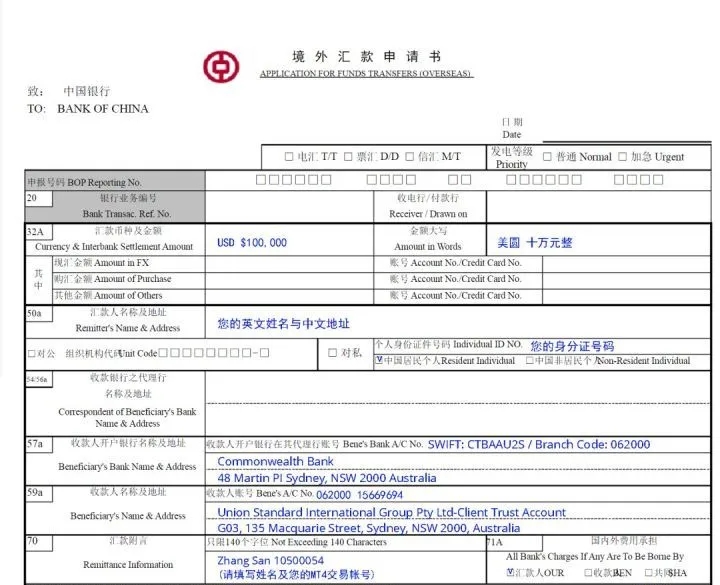Click the 'Zhang San 10500054' remittance text

click(270, 560)
